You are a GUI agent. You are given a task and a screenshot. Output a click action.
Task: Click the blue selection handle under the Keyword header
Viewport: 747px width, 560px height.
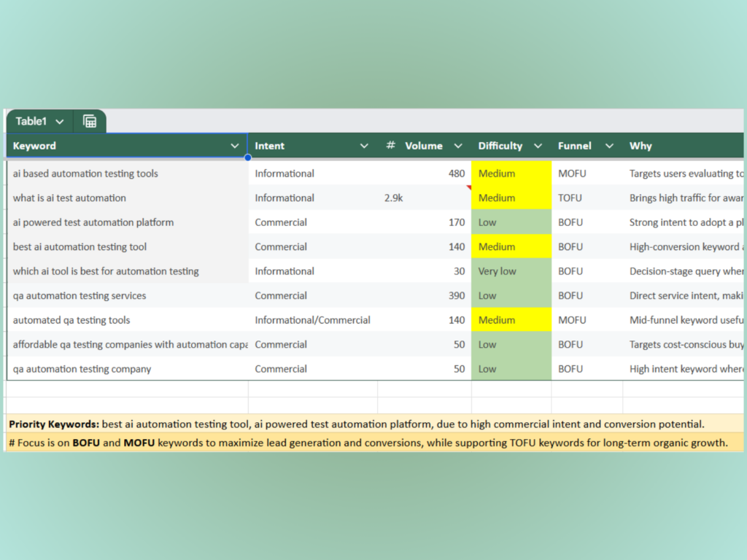(248, 157)
